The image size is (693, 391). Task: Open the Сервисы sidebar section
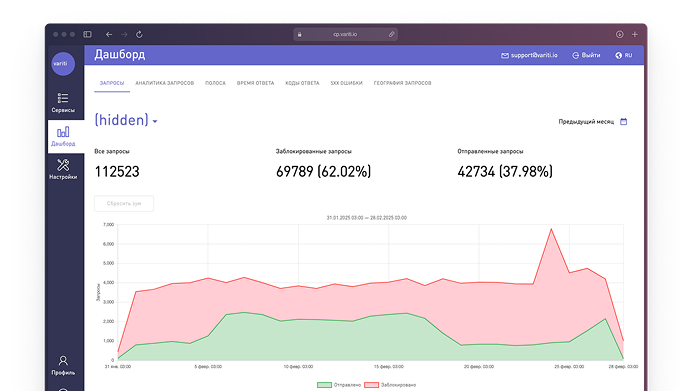pos(63,102)
